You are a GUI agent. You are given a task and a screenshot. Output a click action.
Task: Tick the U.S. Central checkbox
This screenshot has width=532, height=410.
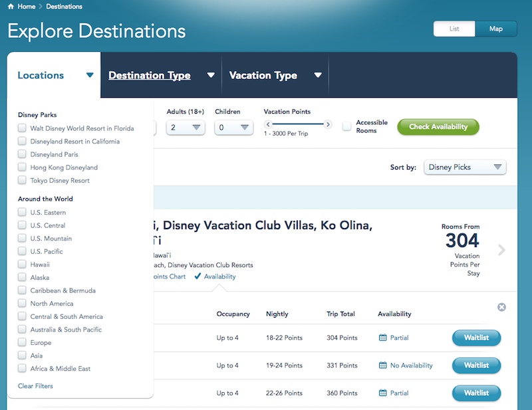[x=22, y=225]
